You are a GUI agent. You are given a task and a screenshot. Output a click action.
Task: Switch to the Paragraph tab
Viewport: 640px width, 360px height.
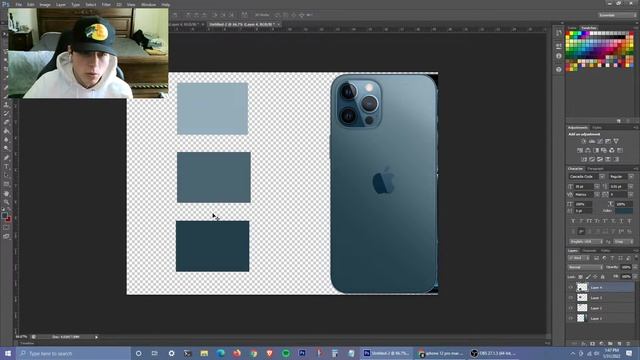(595, 169)
